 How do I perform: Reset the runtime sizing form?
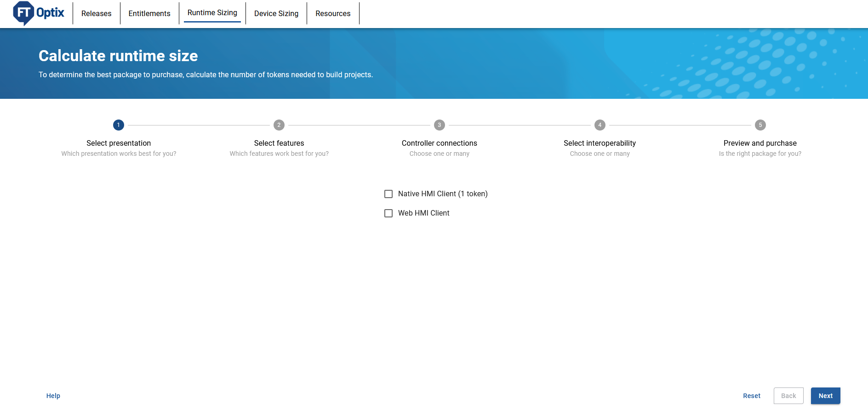752,396
